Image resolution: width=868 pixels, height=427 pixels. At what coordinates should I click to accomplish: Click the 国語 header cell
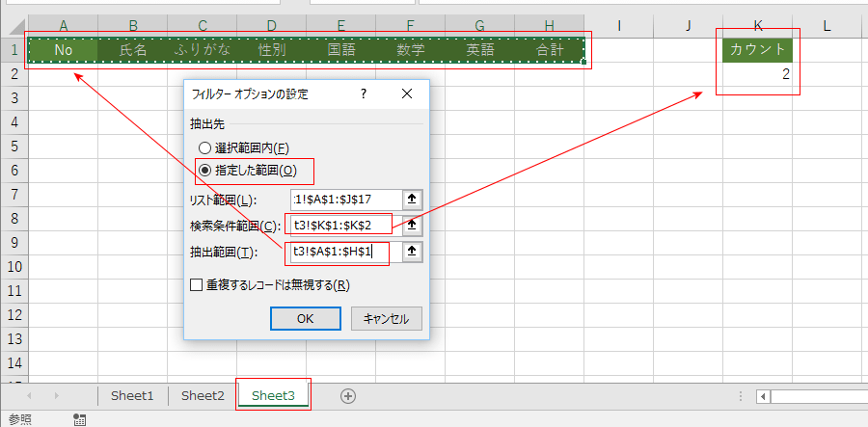(x=341, y=50)
